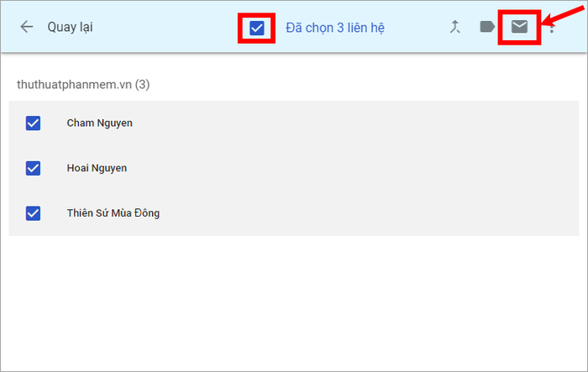The height and width of the screenshot is (372, 588).
Task: Uncheck the Thiên Sứ Mùa Đông checkbox
Action: (x=33, y=213)
